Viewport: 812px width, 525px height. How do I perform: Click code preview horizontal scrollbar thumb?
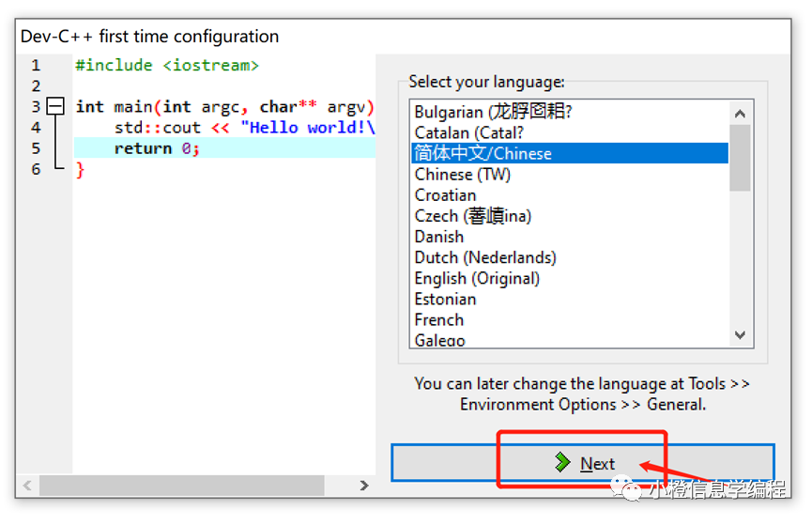[x=182, y=486]
